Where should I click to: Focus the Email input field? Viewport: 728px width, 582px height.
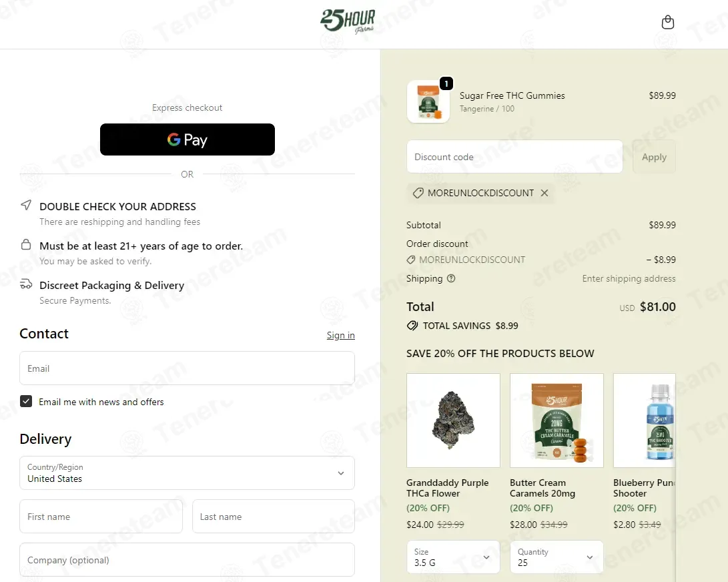[187, 368]
